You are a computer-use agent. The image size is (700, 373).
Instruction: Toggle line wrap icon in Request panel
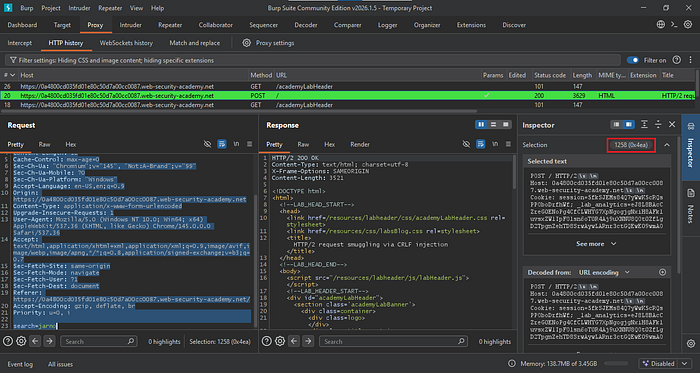221,144
